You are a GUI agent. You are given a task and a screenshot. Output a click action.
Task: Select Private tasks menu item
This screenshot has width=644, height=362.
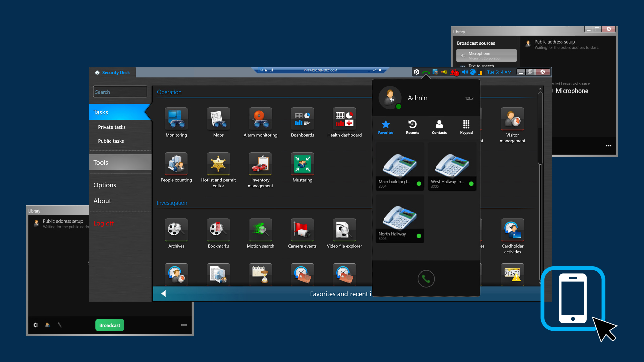112,127
